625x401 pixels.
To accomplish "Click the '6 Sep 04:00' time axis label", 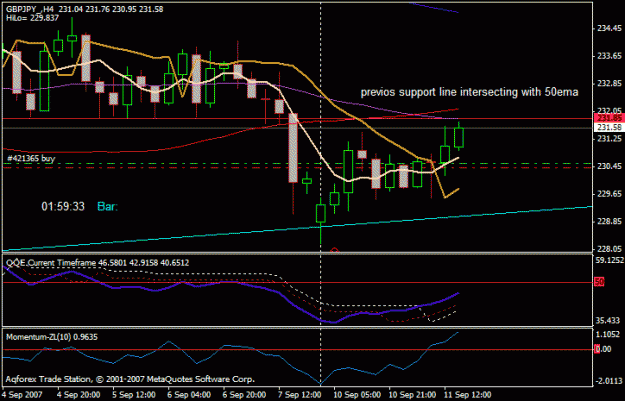I will pos(189,395).
